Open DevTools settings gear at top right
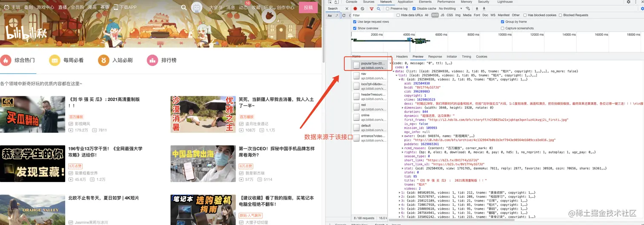The image size is (644, 225). pyautogui.click(x=628, y=2)
